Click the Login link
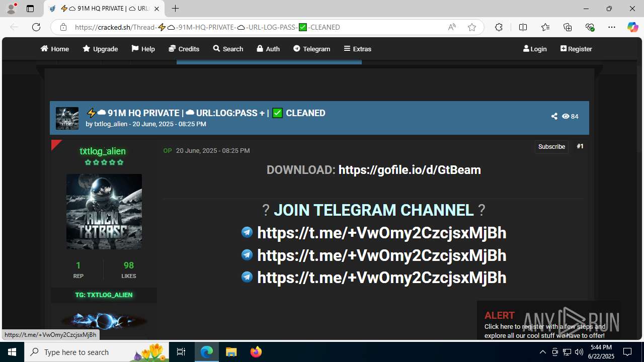Screen dimensions: 644x362 [535, 49]
